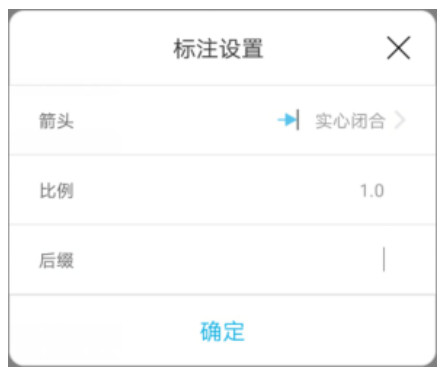
Task: Expand arrow options via the right chevron
Action: (400, 120)
